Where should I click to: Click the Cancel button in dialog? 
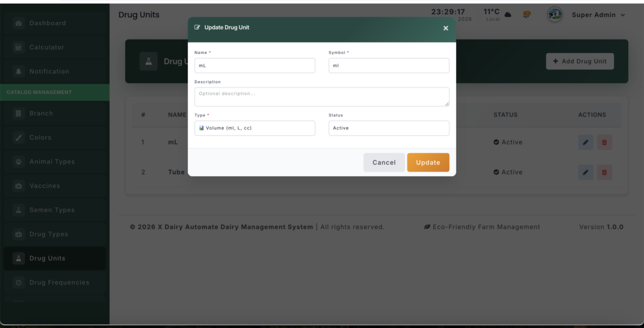[384, 162]
